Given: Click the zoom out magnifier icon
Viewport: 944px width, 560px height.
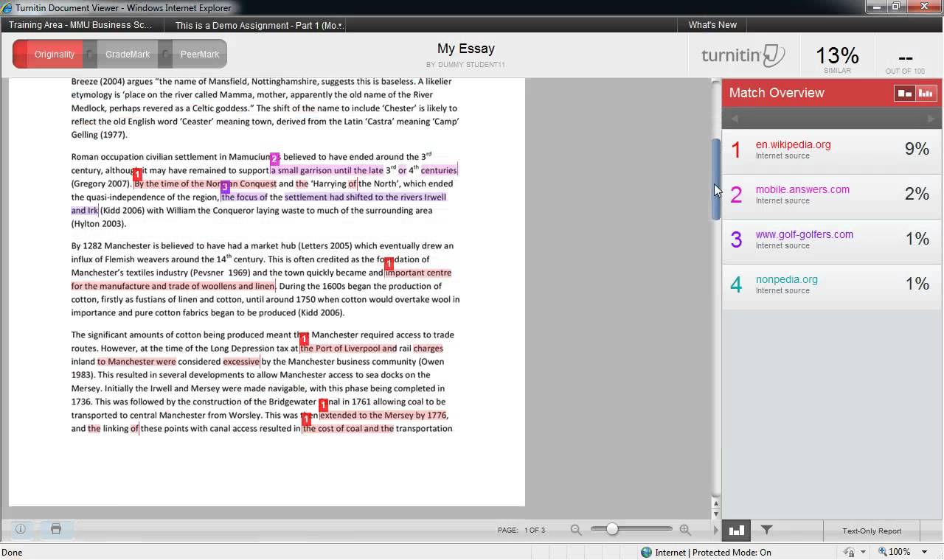Looking at the screenshot, I should (x=576, y=530).
